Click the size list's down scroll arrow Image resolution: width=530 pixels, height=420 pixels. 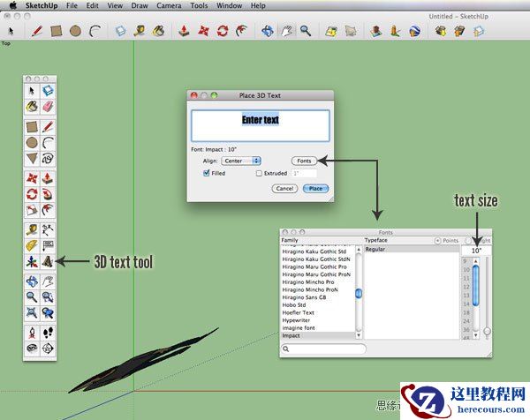point(476,335)
